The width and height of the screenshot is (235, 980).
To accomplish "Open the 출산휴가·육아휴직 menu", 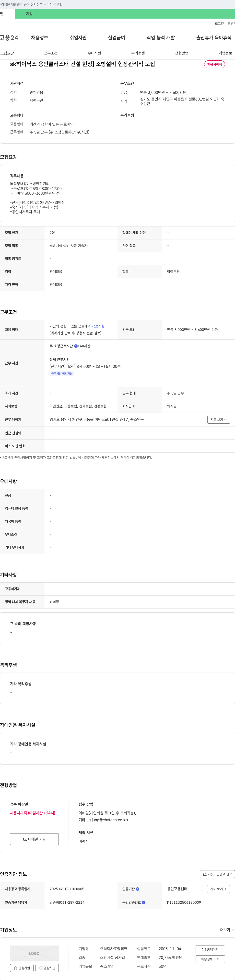I will [x=214, y=38].
